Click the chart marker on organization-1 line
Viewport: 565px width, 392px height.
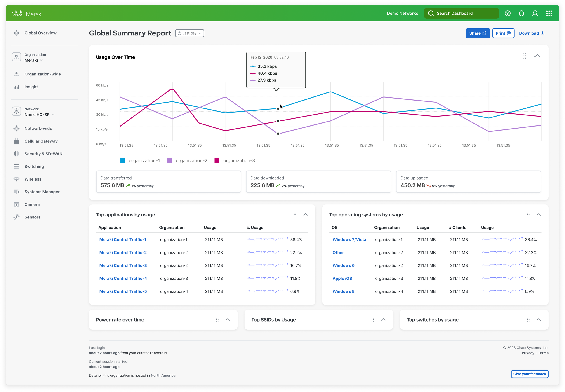point(278,108)
